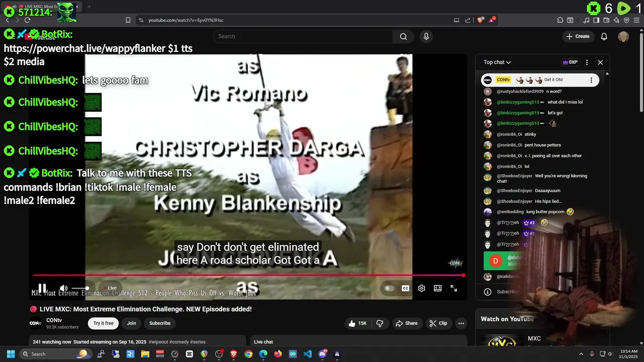This screenshot has width=644, height=362.
Task: Click the Try it free button
Action: click(x=103, y=323)
